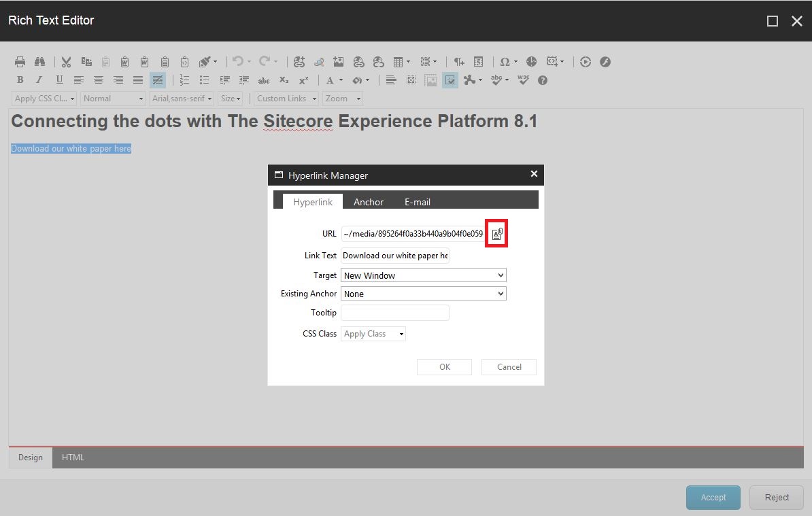The width and height of the screenshot is (812, 516).
Task: Open the Background Color picker
Action: pos(360,80)
